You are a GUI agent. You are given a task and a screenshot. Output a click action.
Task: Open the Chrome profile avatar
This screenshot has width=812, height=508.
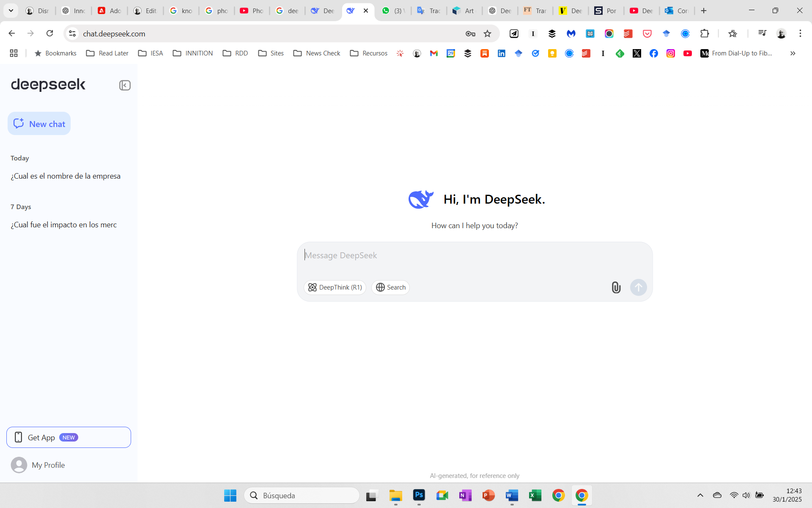tap(781, 33)
